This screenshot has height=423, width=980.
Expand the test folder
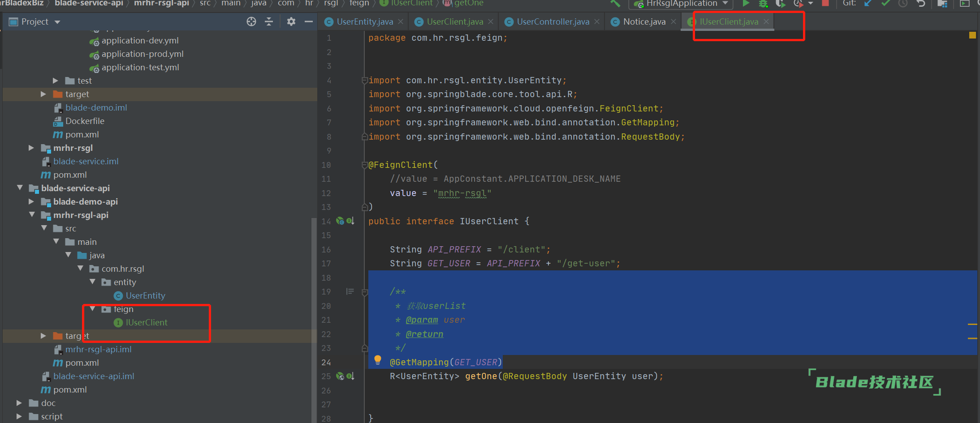pyautogui.click(x=56, y=81)
